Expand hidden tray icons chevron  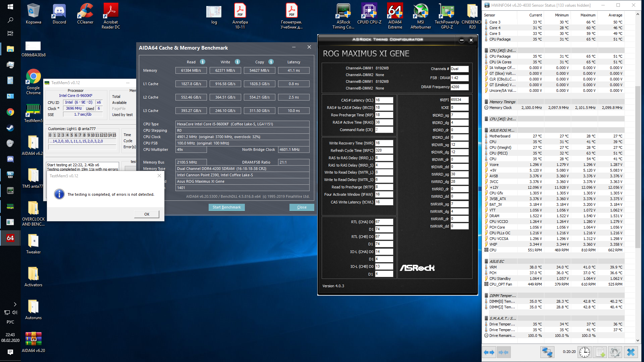[x=15, y=304]
